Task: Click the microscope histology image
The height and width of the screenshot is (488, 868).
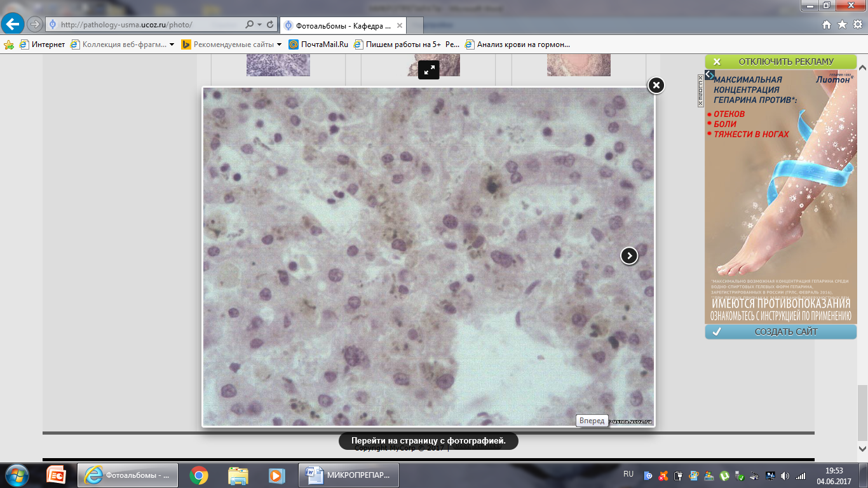Action: tap(428, 257)
